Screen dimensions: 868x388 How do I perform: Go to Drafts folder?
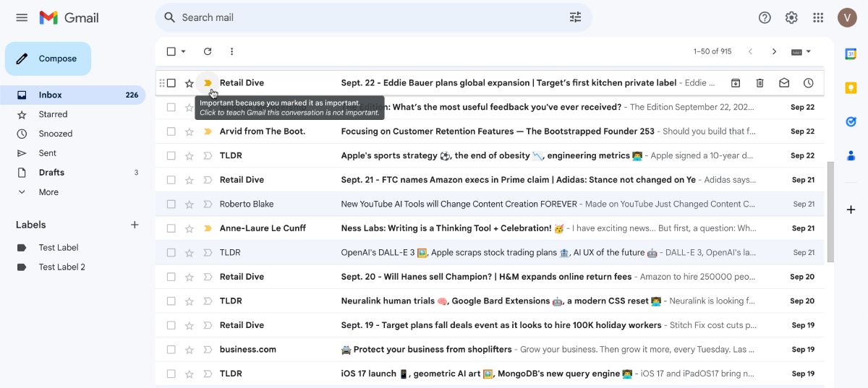point(51,173)
